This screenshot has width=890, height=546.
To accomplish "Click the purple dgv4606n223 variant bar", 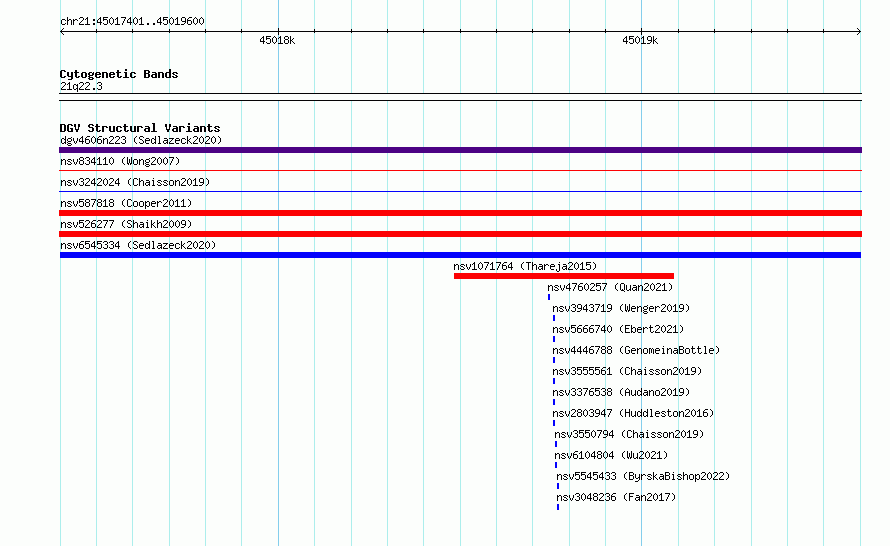I will pos(460,150).
